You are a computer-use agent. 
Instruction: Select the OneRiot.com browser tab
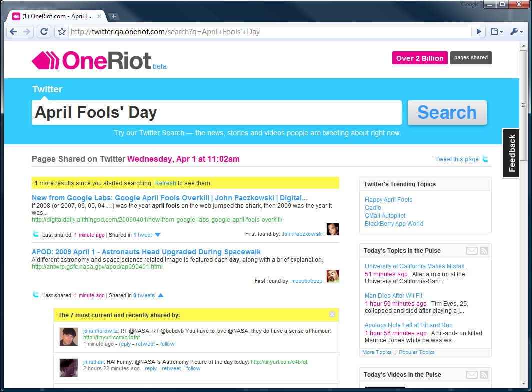pyautogui.click(x=57, y=16)
